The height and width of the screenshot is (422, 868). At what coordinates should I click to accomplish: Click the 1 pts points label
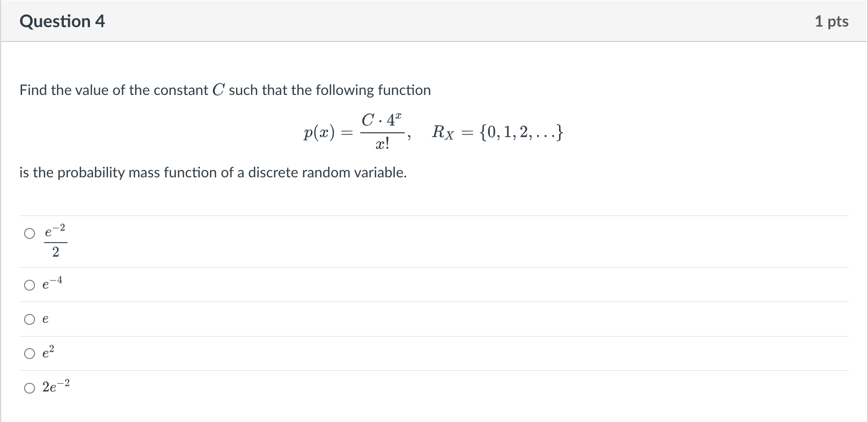[832, 21]
